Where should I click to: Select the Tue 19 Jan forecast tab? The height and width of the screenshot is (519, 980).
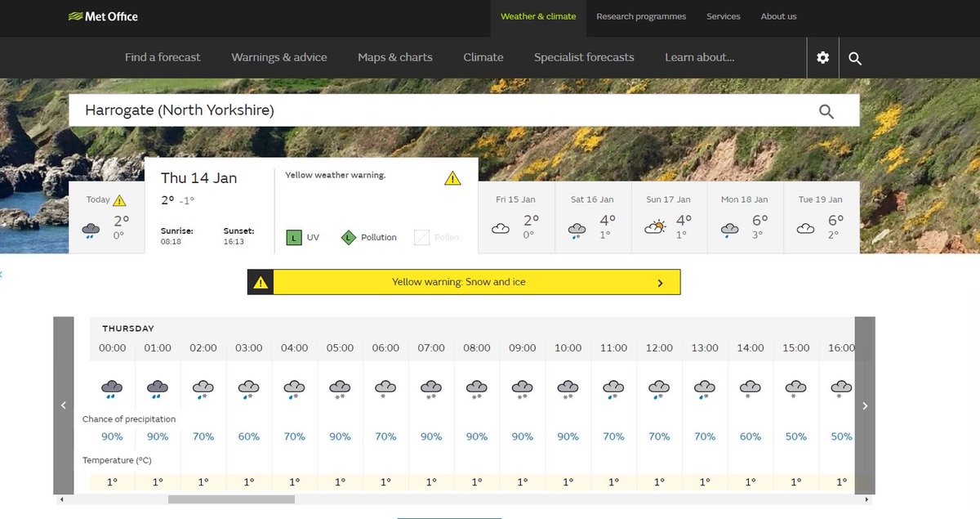click(821, 217)
